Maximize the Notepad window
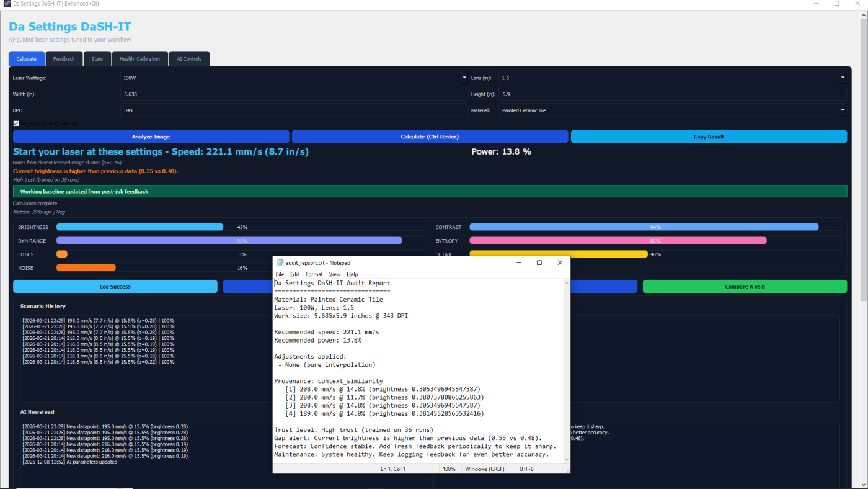This screenshot has width=868, height=489. pos(539,263)
